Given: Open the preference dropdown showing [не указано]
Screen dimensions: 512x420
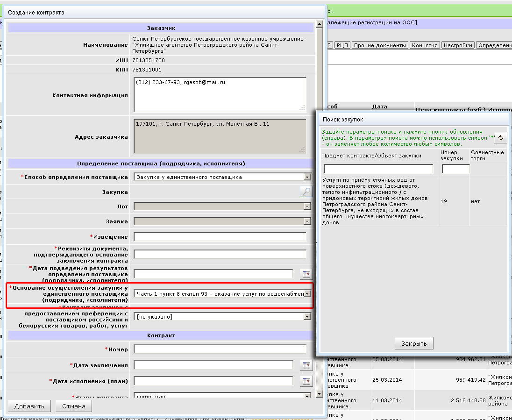Looking at the screenshot, I should point(307,317).
